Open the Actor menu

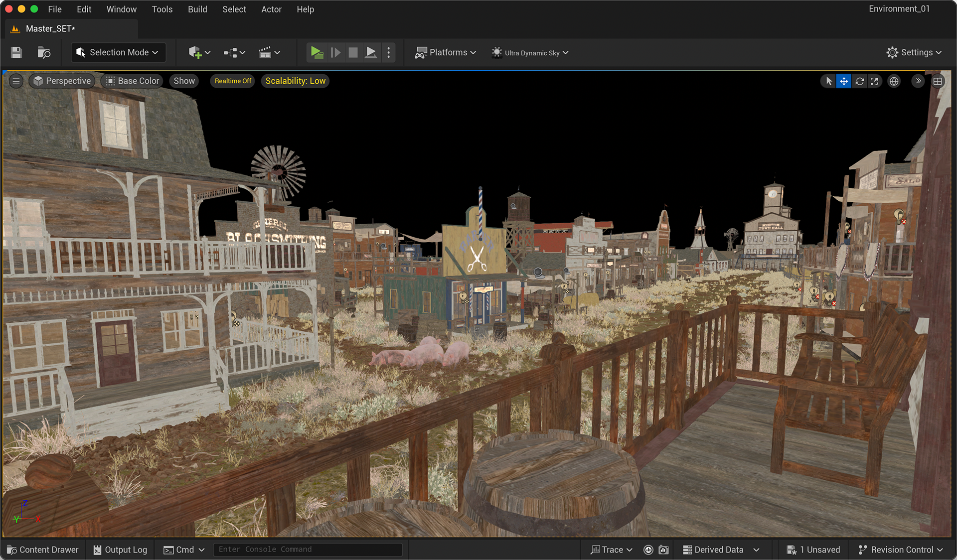click(271, 9)
